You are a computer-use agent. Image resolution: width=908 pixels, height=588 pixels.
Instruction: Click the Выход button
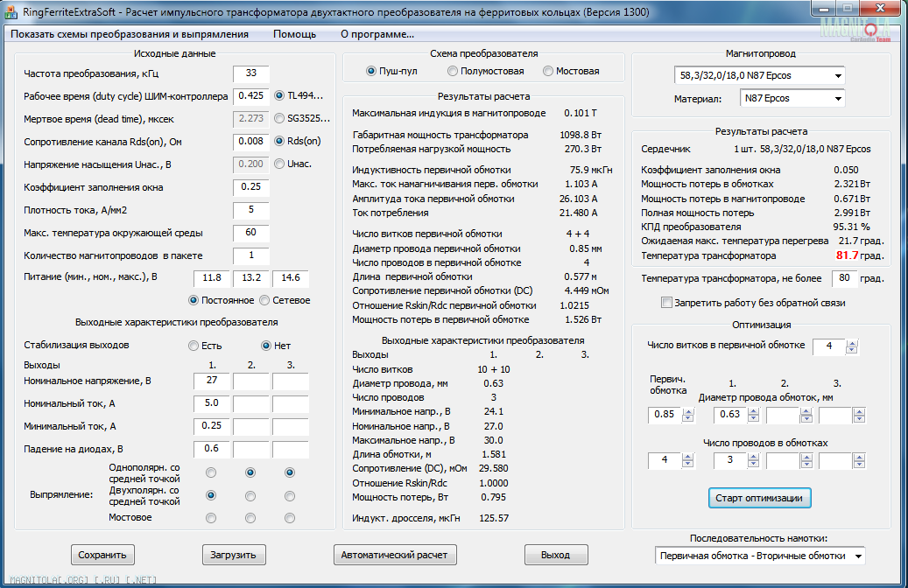556,555
